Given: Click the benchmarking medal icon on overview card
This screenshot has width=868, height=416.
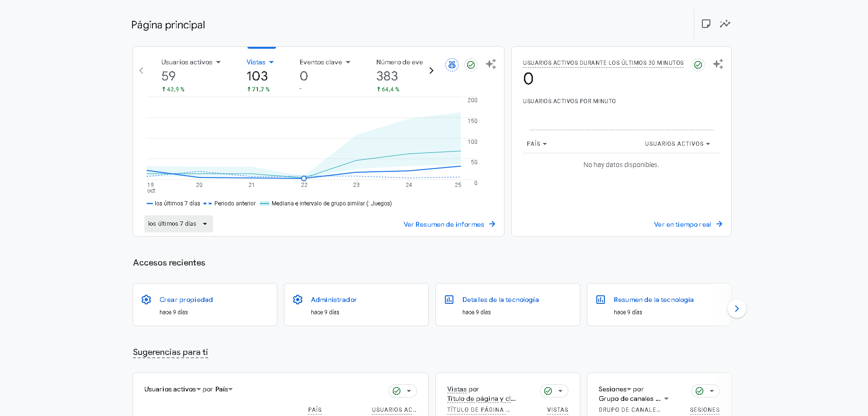Looking at the screenshot, I should pyautogui.click(x=452, y=65).
